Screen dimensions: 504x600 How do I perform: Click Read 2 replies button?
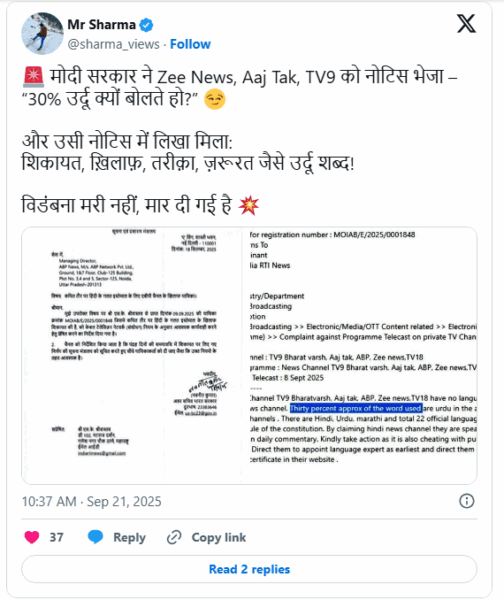(x=249, y=569)
